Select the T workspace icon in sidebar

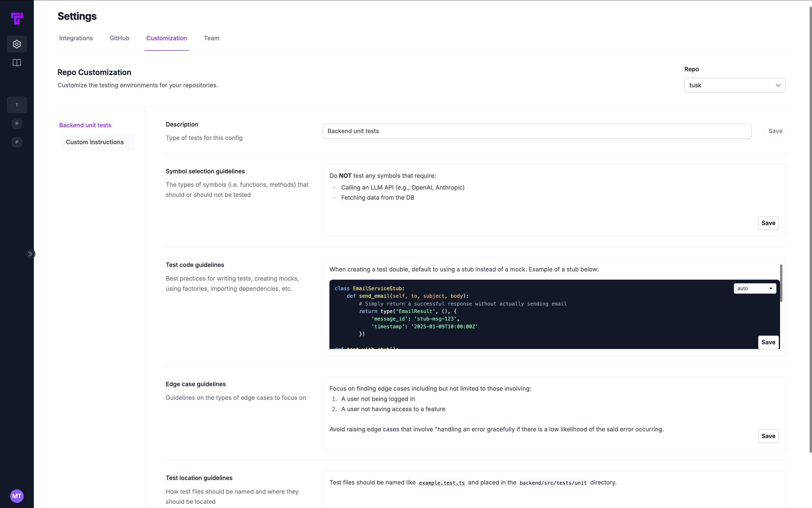coord(17,105)
